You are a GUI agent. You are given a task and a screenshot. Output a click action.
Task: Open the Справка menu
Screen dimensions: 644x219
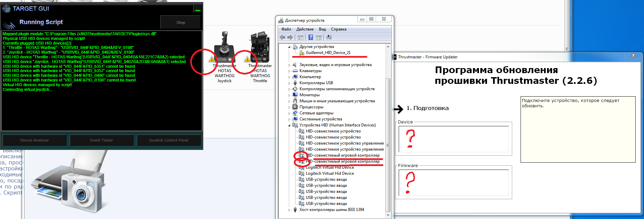pos(339,29)
